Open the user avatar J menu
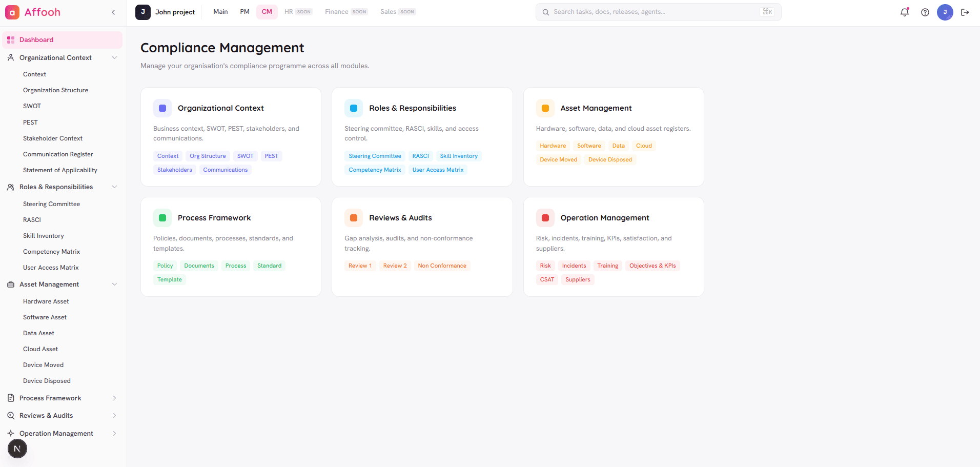This screenshot has width=980, height=467. coord(945,12)
